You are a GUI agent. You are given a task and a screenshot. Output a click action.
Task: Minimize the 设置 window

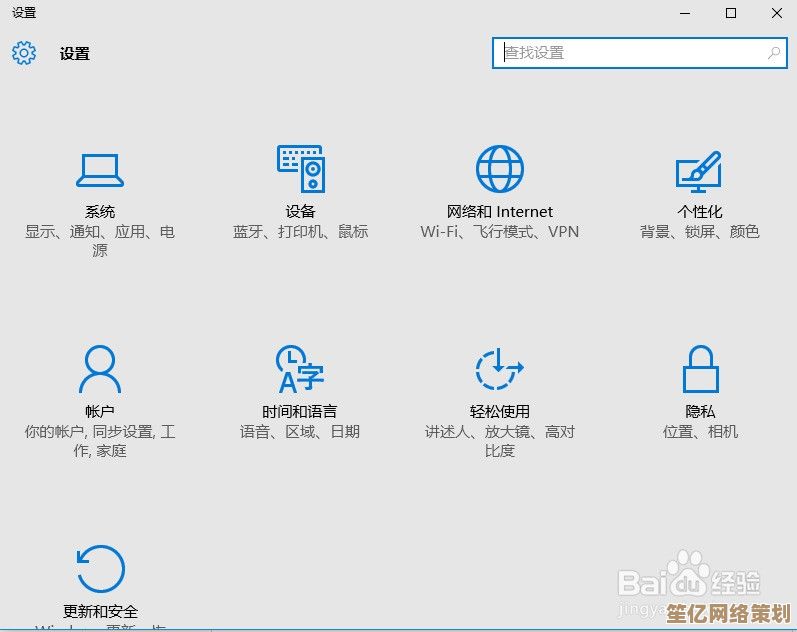685,13
